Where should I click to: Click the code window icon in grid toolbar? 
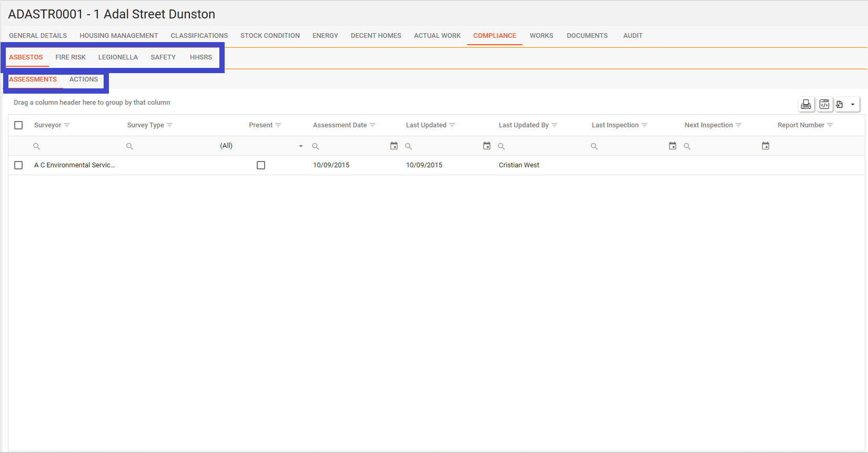[824, 104]
